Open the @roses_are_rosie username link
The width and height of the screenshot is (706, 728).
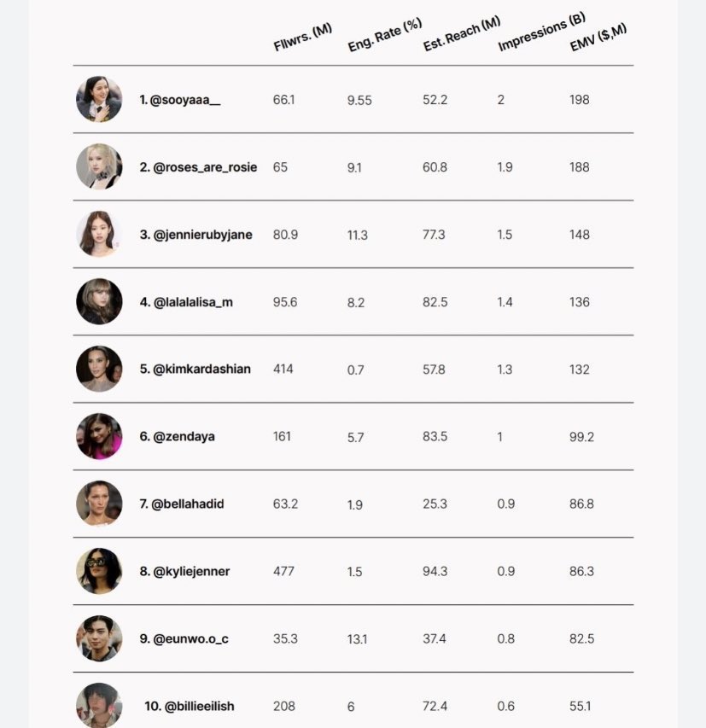[198, 167]
